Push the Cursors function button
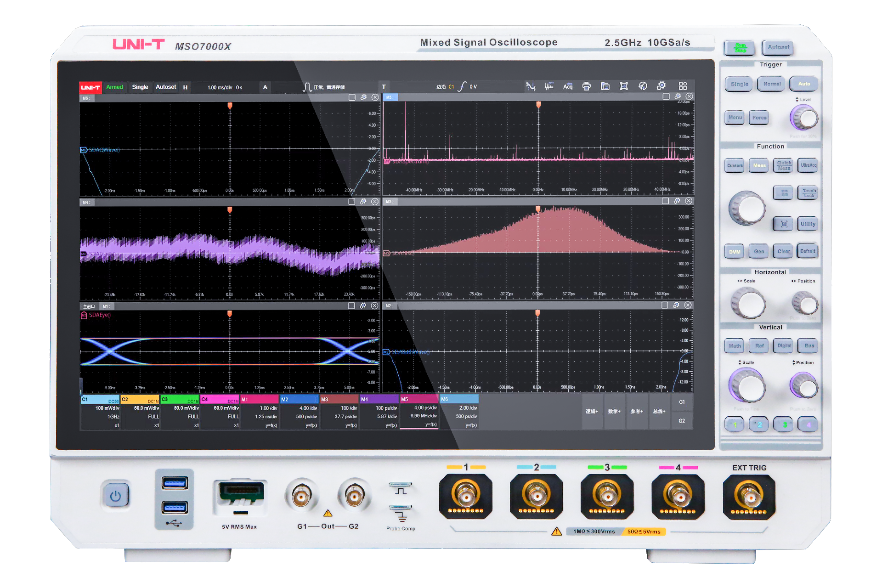Viewport: 882px width, 588px height. tap(735, 165)
